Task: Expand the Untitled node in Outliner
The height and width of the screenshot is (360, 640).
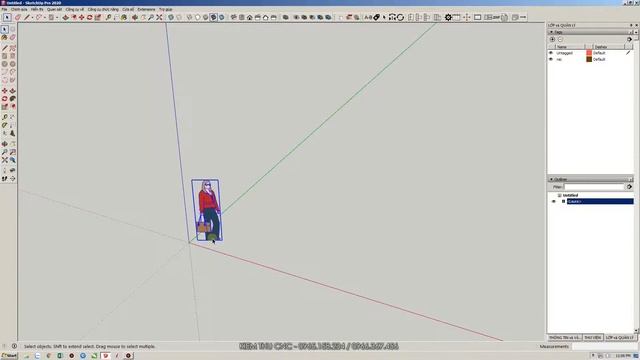Action: click(x=560, y=195)
